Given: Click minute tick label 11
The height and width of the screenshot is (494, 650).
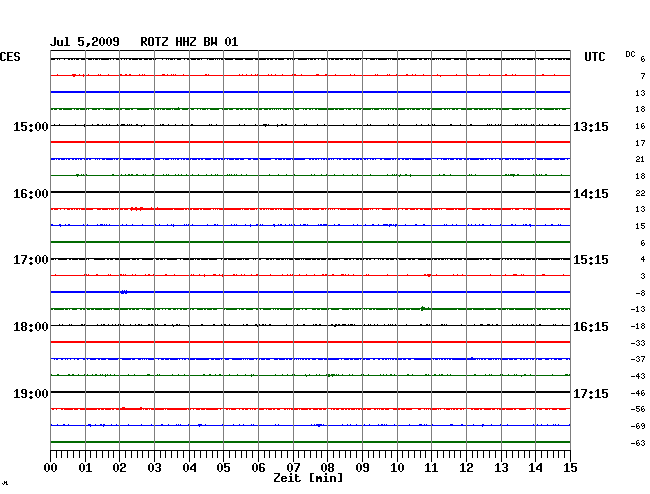Looking at the screenshot, I should coord(431,467).
